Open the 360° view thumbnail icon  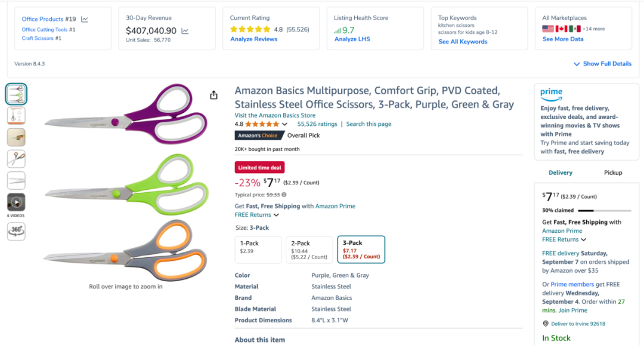point(16,231)
